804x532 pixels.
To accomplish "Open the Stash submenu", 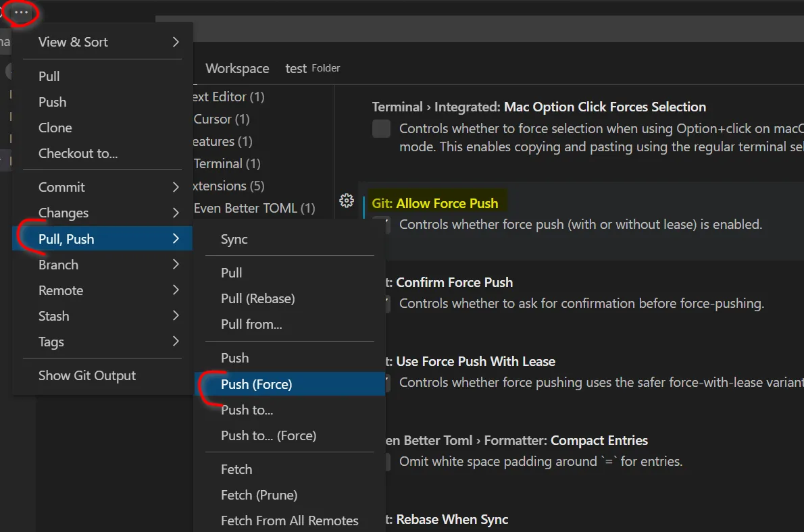I will click(x=53, y=316).
